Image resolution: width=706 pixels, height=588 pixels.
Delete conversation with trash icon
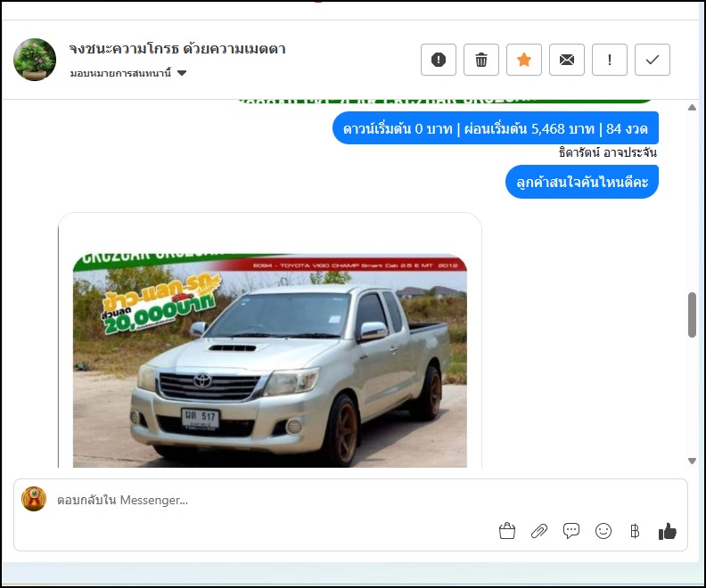click(480, 60)
